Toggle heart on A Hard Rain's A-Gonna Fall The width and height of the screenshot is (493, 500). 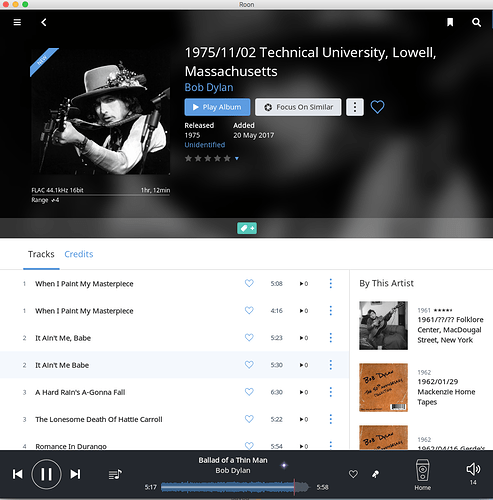(x=249, y=392)
